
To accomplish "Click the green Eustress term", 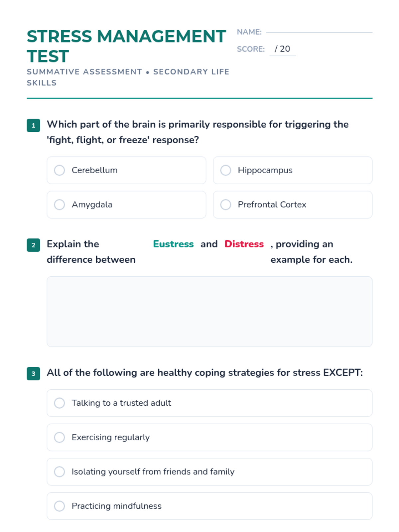I will [173, 244].
